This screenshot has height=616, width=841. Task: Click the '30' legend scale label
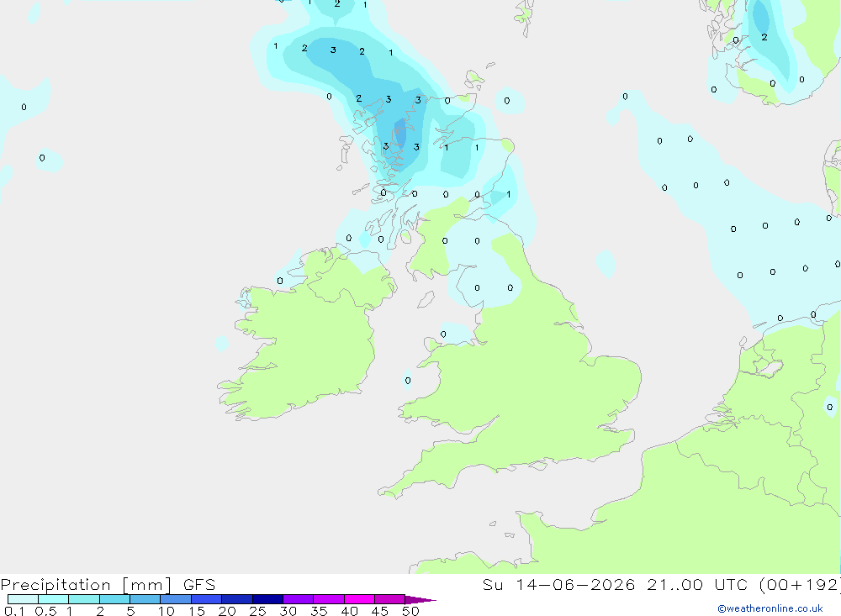click(x=288, y=611)
